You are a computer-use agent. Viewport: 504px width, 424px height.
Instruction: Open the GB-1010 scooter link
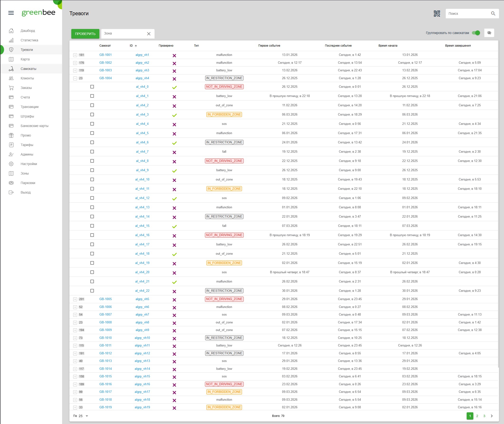click(106, 338)
